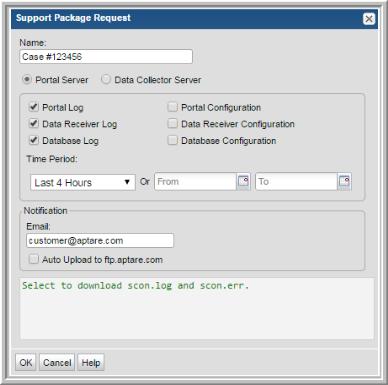Screen dimensions: 388x385
Task: Uncheck the Portal Log checkbox
Action: (x=33, y=107)
